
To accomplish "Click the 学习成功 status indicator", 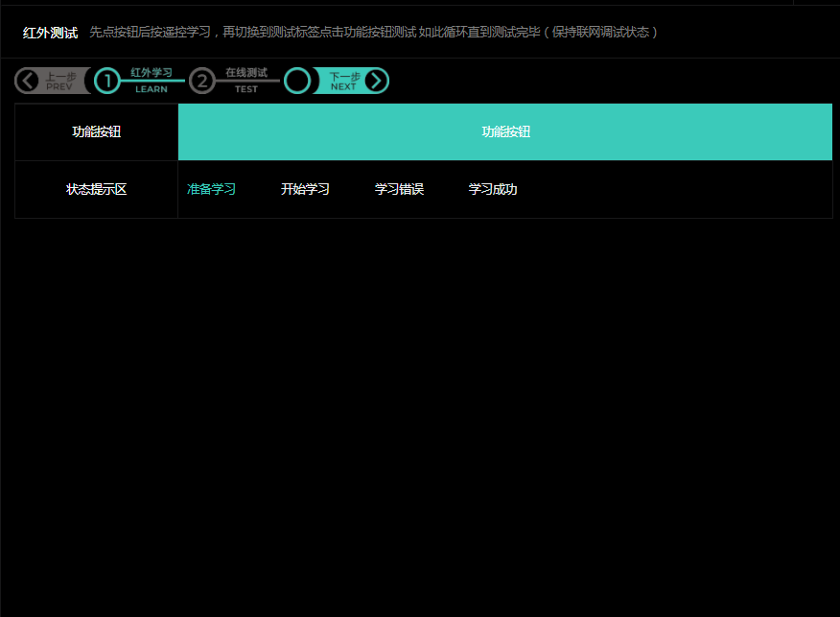I will point(493,189).
